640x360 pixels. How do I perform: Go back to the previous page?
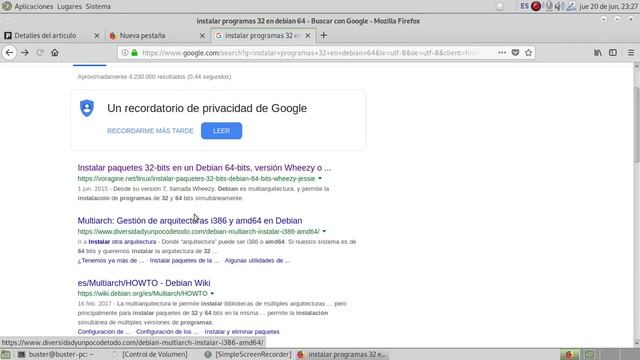point(9,53)
